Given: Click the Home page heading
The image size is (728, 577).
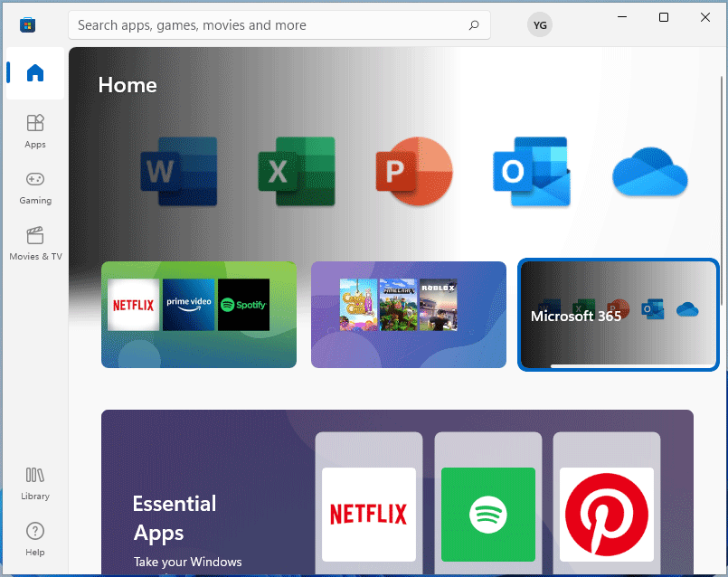Looking at the screenshot, I should [128, 85].
